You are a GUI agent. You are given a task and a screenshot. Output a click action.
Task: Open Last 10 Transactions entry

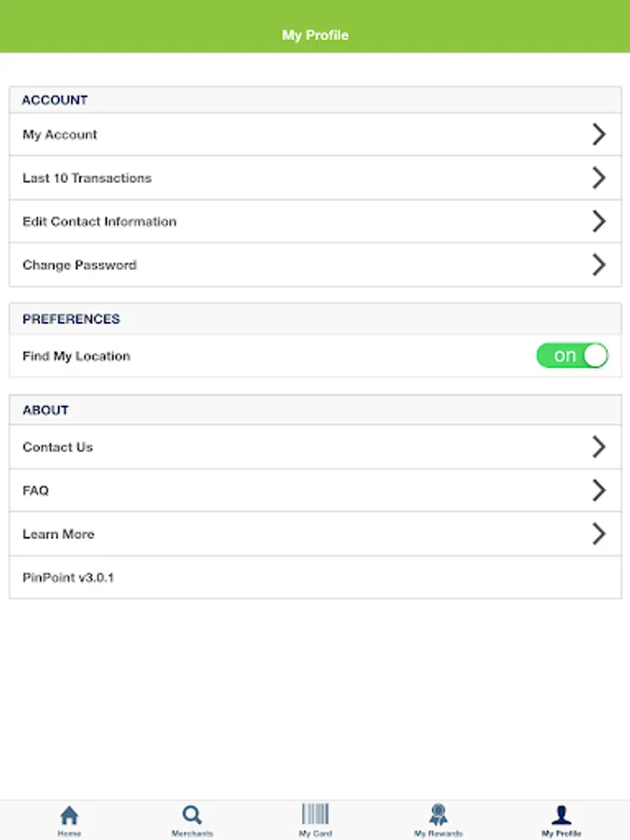tap(315, 178)
